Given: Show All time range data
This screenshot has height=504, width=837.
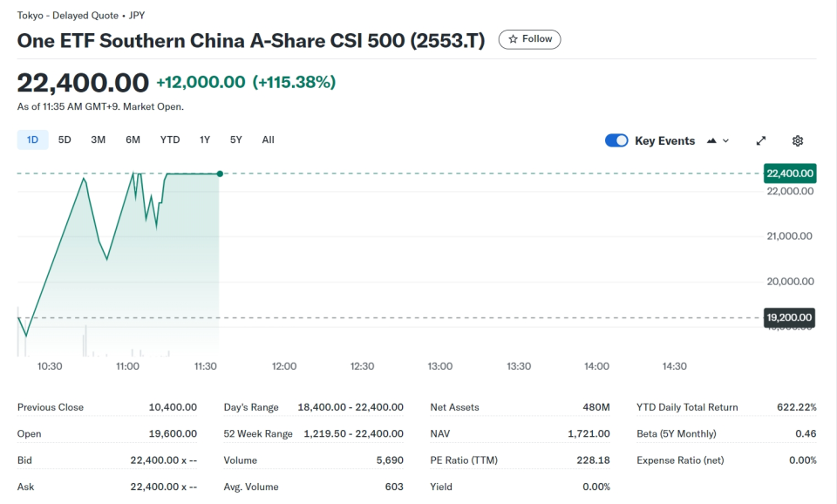Looking at the screenshot, I should tap(268, 140).
